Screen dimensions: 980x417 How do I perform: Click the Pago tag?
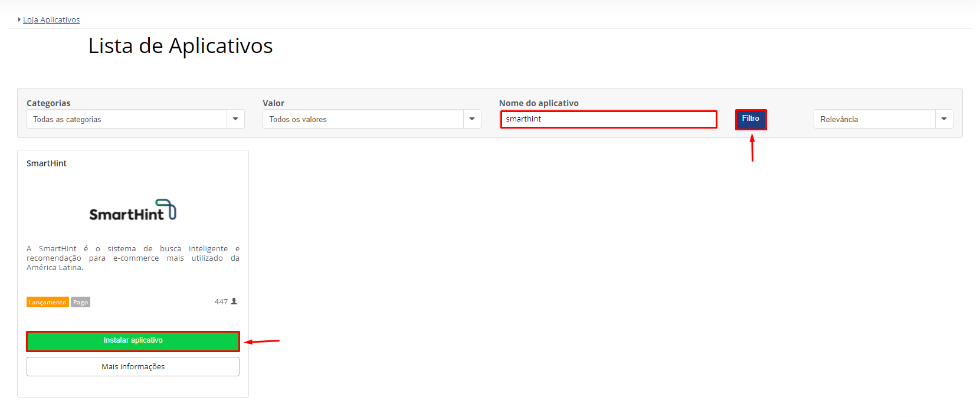pos(81,302)
